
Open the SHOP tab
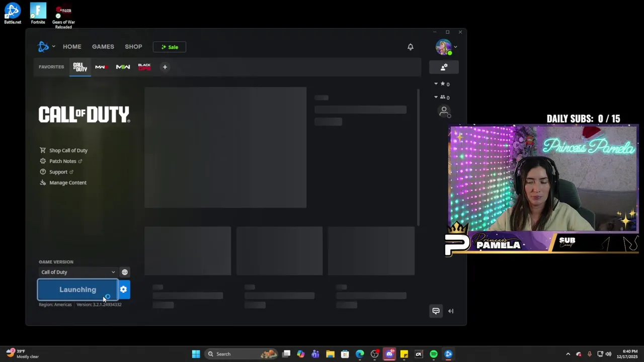coord(133,47)
